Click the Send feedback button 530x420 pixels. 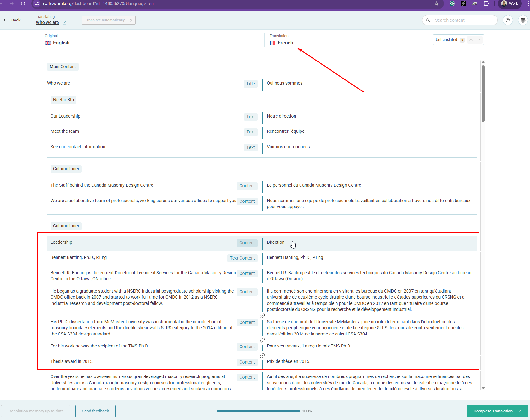tap(95, 411)
